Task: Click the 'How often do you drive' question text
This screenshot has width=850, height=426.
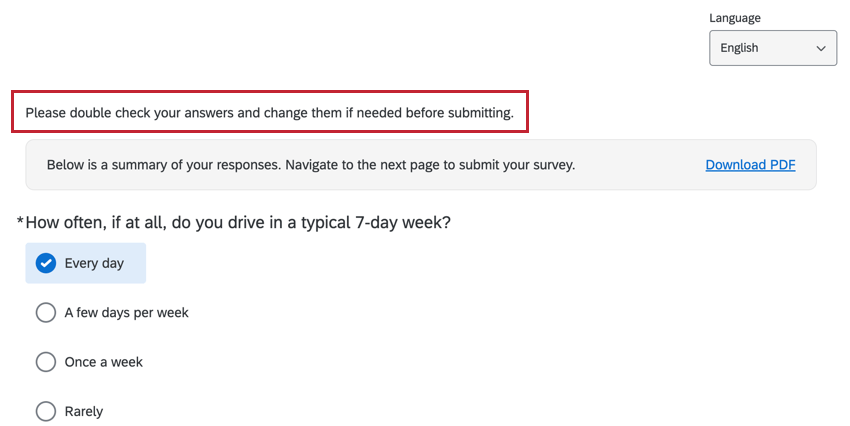Action: [238, 222]
